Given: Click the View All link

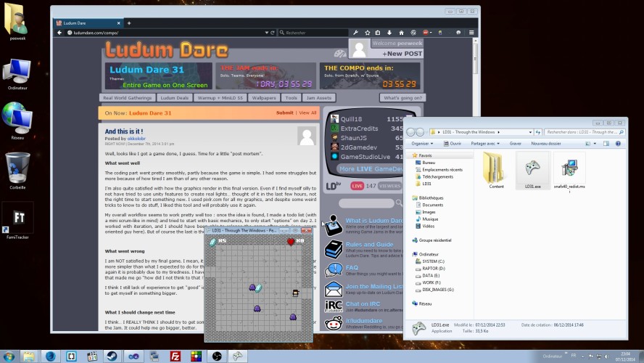Looking at the screenshot, I should click(x=307, y=113).
